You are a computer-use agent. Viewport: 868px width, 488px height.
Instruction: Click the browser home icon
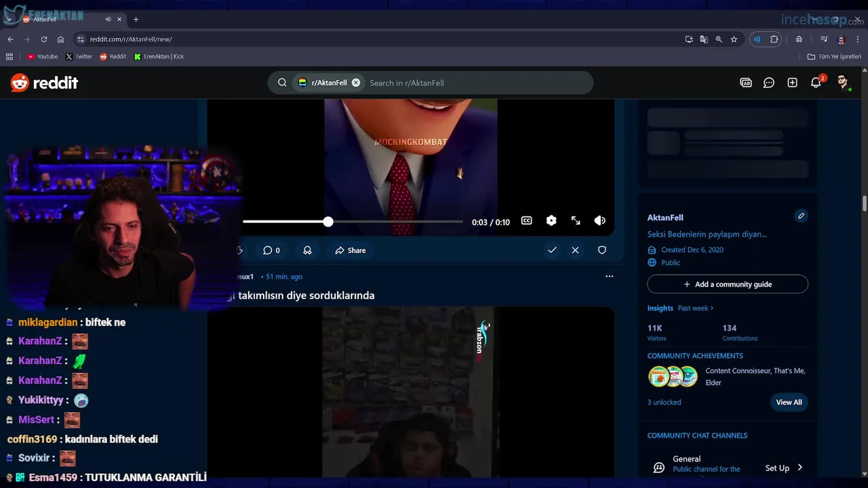click(x=60, y=39)
